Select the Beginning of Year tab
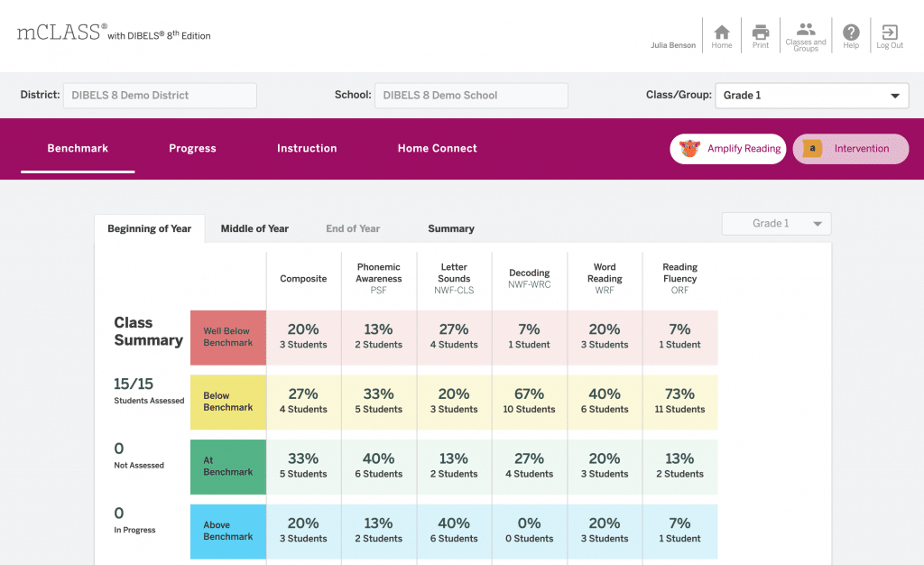Viewport: 924px width, 565px height. (150, 228)
